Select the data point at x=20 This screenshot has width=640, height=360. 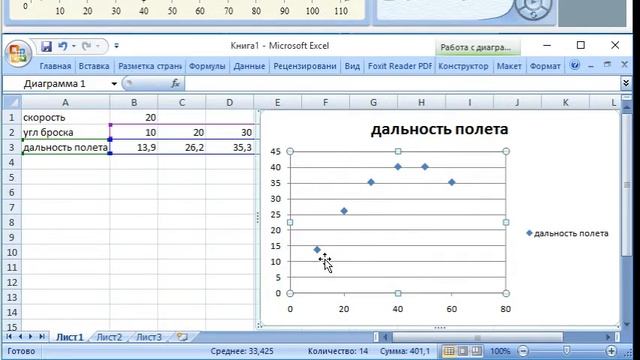pos(344,211)
